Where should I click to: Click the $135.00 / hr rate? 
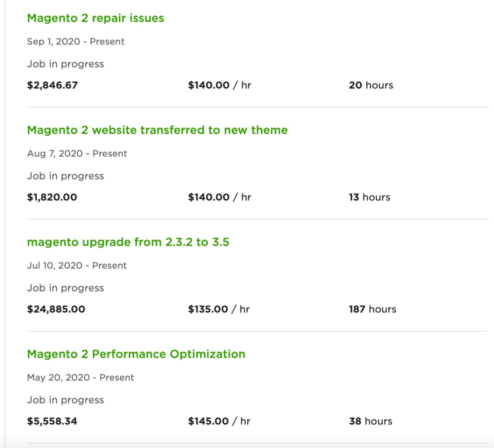click(x=219, y=309)
